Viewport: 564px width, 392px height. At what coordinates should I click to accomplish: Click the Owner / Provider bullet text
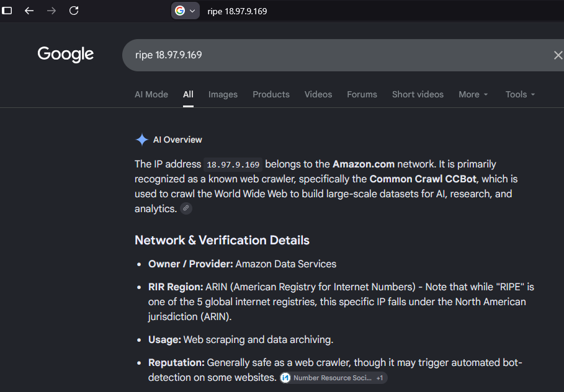pos(242,264)
